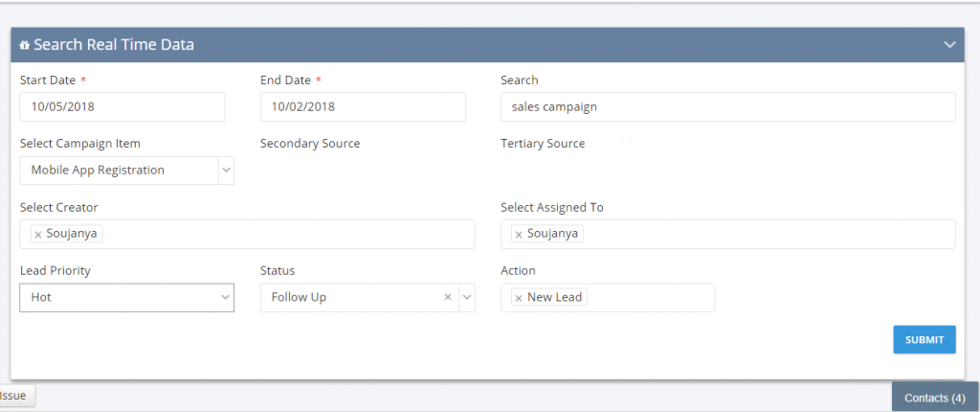The image size is (980, 412).
Task: Click the gift icon beside the panel title
Action: [x=25, y=45]
